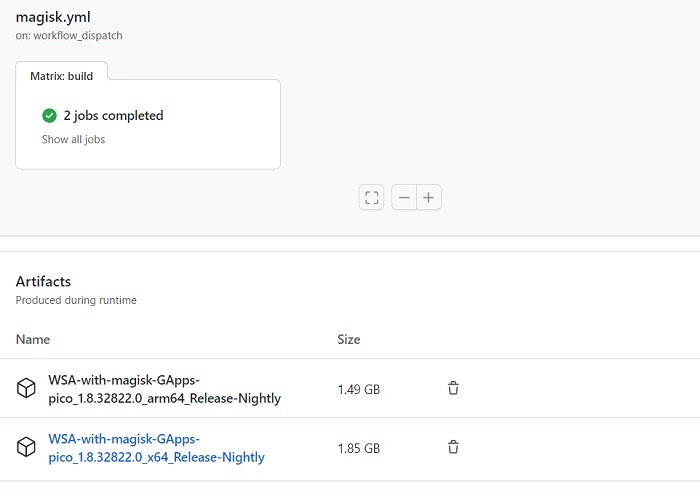Download the x64 WSA-with-magisk artifact
Screen dimensions: 700x490
156,448
